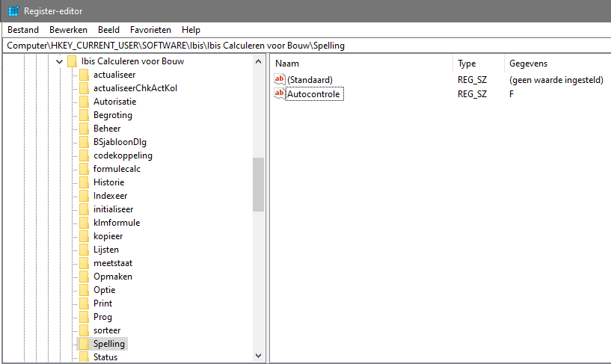Image resolution: width=611 pixels, height=364 pixels.
Task: Open the Help menu
Action: tap(191, 30)
